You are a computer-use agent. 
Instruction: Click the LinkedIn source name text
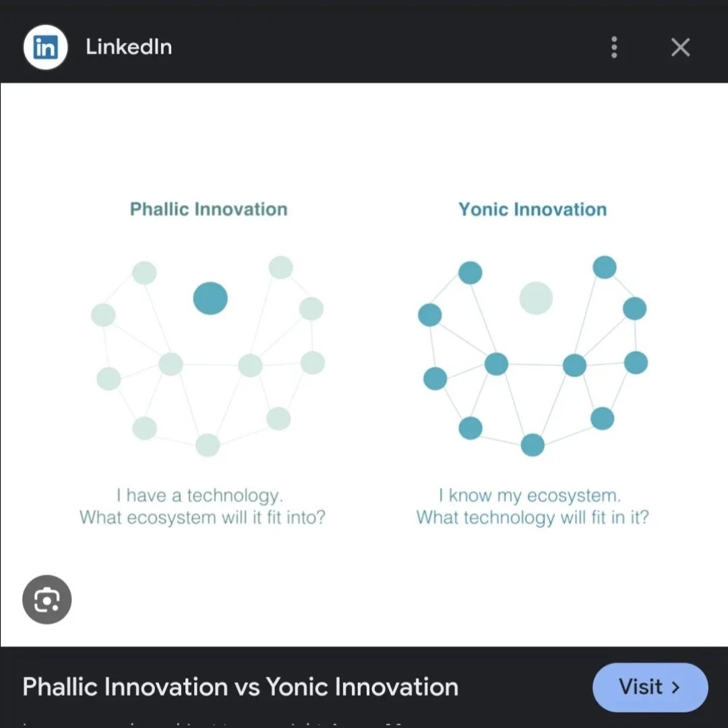click(129, 47)
